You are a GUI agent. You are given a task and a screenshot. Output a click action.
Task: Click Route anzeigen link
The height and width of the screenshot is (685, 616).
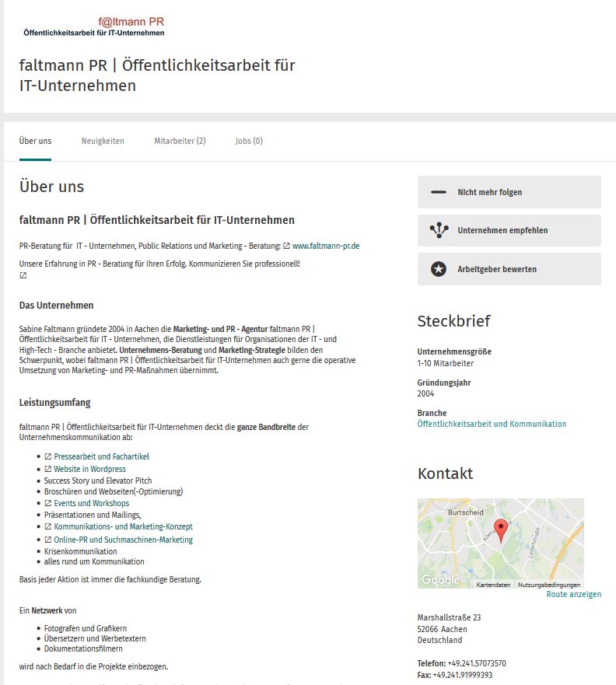tap(574, 594)
